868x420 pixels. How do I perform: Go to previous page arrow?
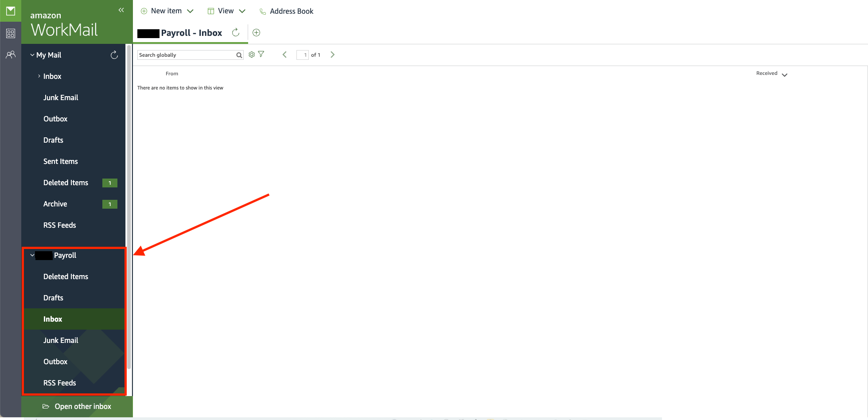(x=284, y=54)
